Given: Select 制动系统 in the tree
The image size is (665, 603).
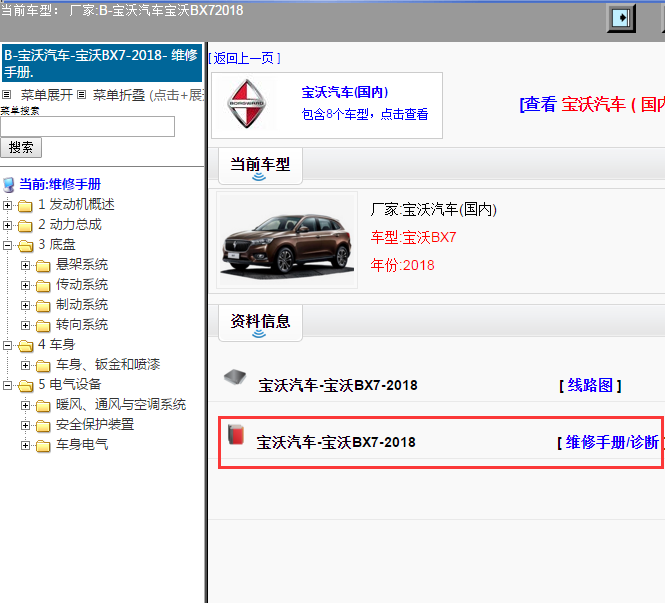Looking at the screenshot, I should (82, 304).
